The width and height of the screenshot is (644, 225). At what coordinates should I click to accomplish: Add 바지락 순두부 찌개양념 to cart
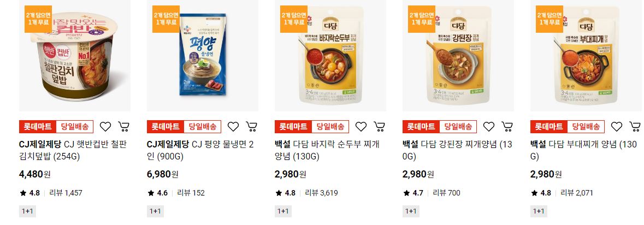coord(379,127)
